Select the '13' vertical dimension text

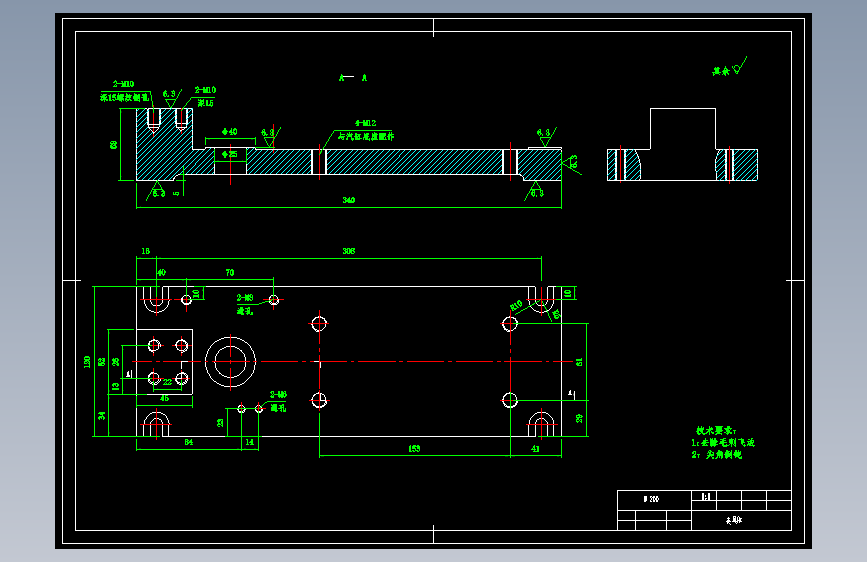(116, 387)
